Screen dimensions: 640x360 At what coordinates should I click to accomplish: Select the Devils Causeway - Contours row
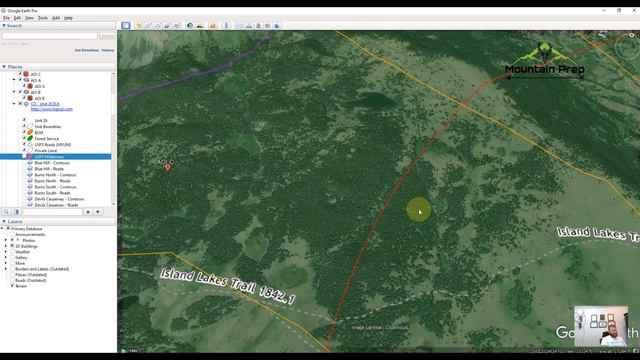(x=59, y=199)
